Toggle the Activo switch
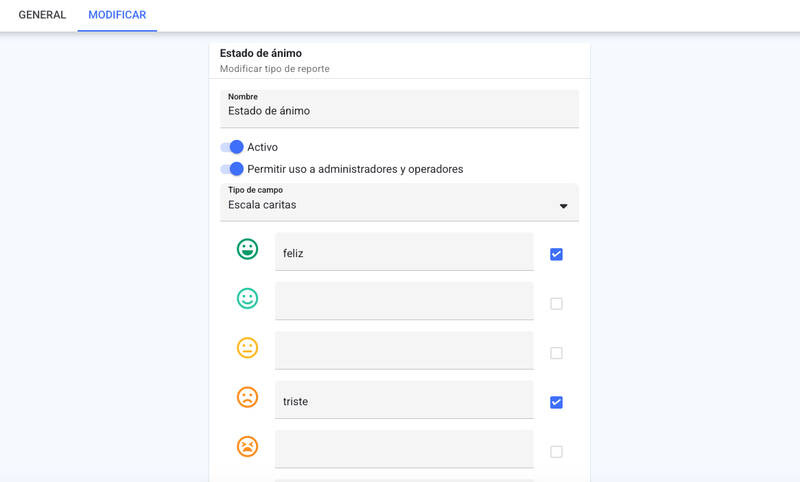Viewport: 800px width, 482px height. click(x=232, y=147)
